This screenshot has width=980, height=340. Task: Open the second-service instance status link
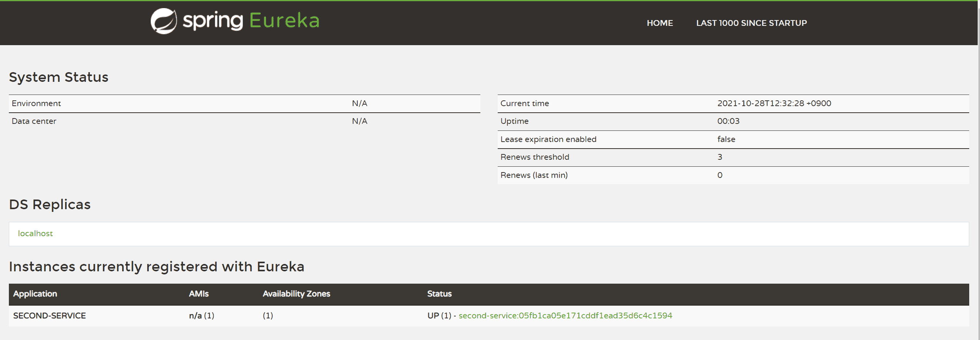[x=565, y=316]
